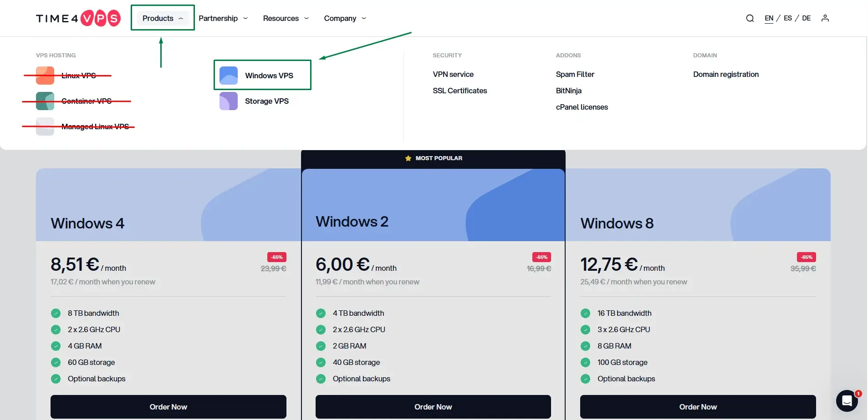Expand the Resources dropdown menu

(286, 18)
